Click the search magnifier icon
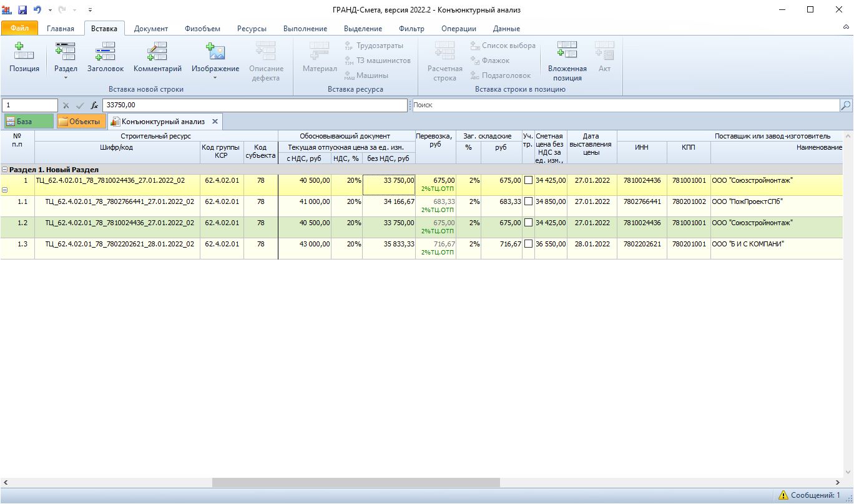The height and width of the screenshot is (504, 854). 846,105
